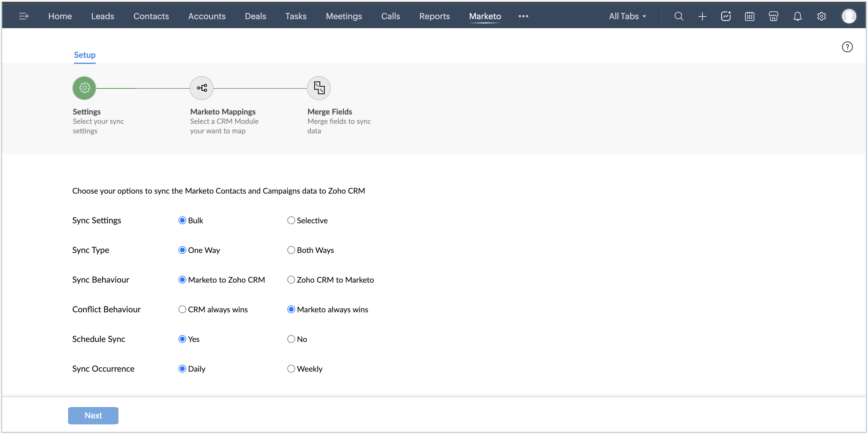This screenshot has height=434, width=868.
Task: Select CRM always wins conflict option
Action: [182, 309]
